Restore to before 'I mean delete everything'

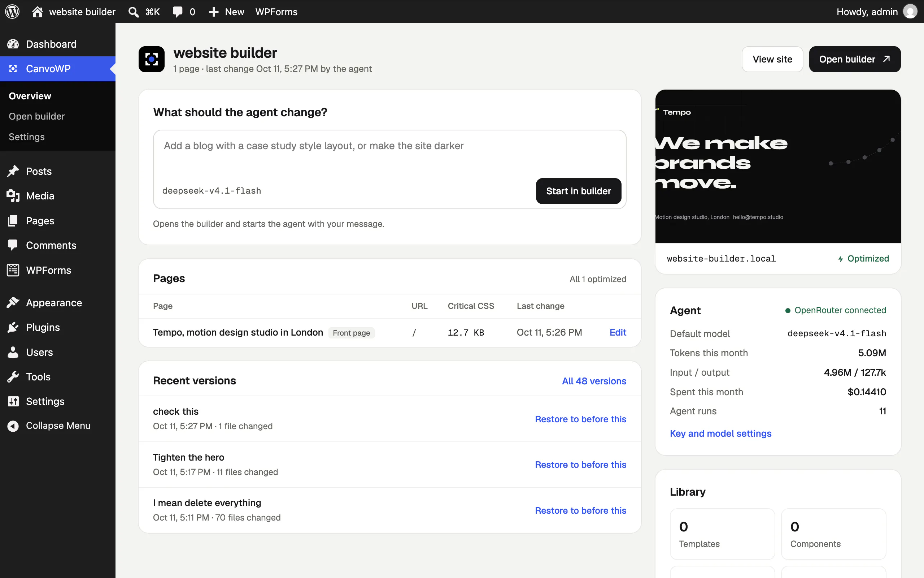580,510
